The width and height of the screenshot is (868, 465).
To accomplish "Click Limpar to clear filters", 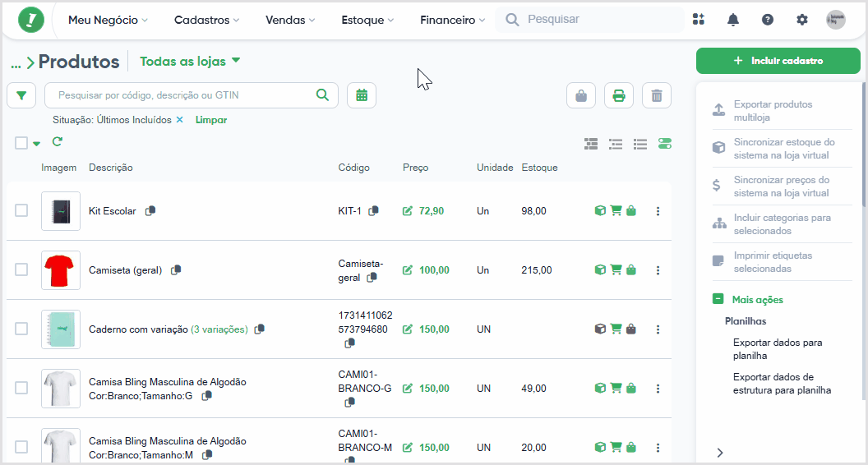I will tap(211, 120).
